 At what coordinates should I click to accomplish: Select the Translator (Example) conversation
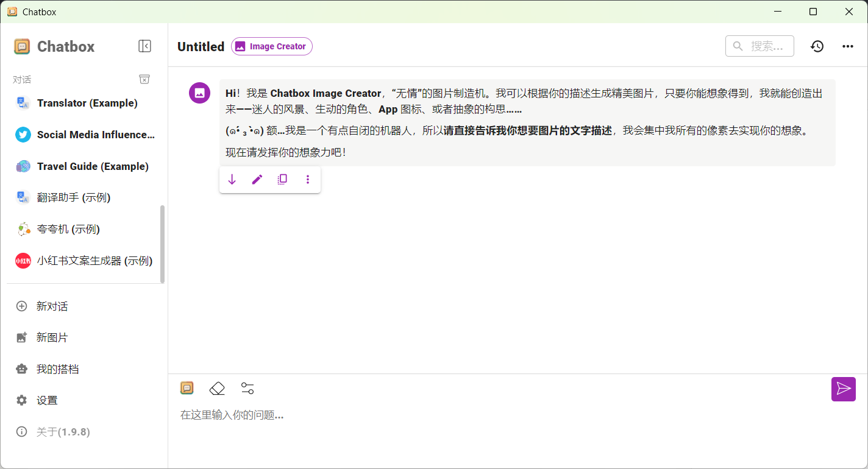click(84, 103)
